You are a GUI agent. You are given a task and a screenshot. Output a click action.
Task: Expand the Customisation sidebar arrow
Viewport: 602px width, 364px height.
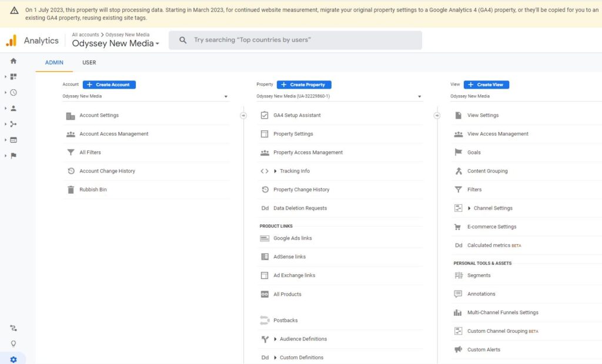5,77
